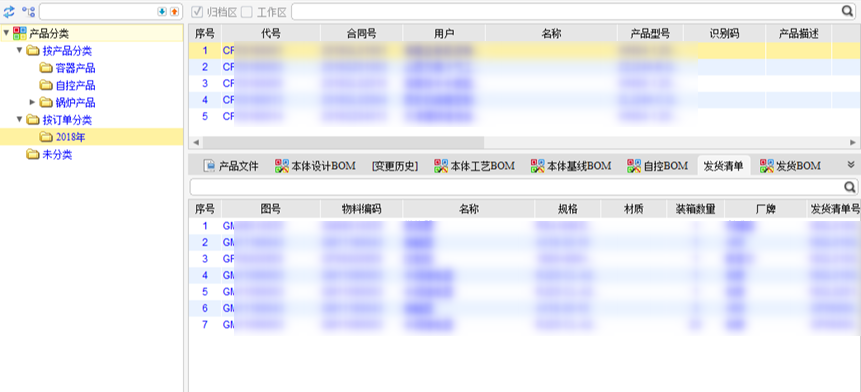Screen dimensions: 861x392
Task: Click the upper table scrollbar right arrow
Action: click(853, 142)
